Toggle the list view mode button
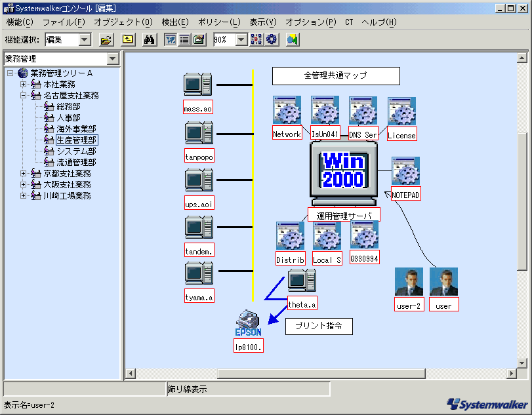 (184, 39)
